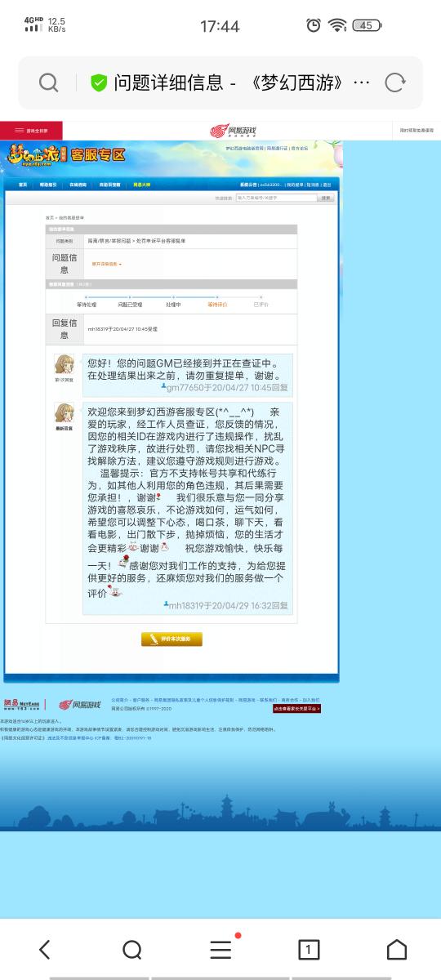This screenshot has width=441, height=980.
Task: Tap the alarm clock icon in status bar
Action: [314, 25]
